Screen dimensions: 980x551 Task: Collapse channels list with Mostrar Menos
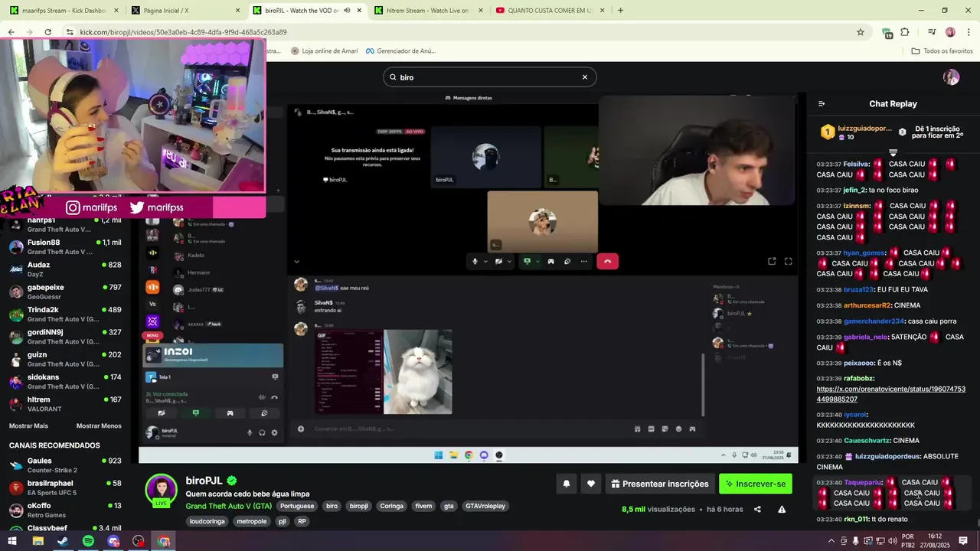(x=99, y=425)
